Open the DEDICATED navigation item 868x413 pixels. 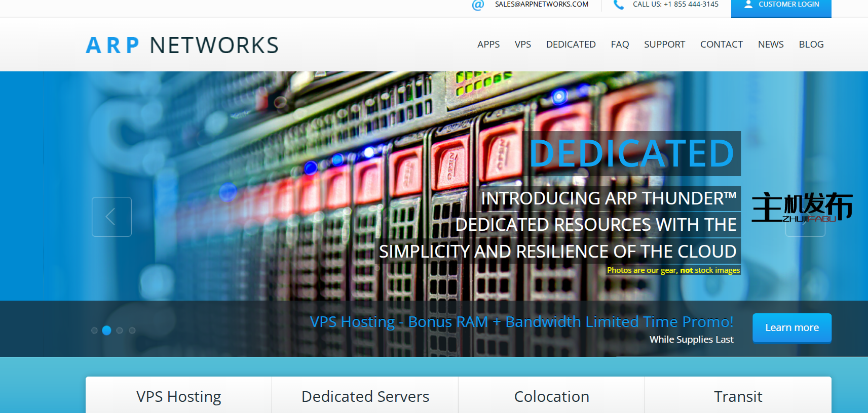click(x=571, y=45)
